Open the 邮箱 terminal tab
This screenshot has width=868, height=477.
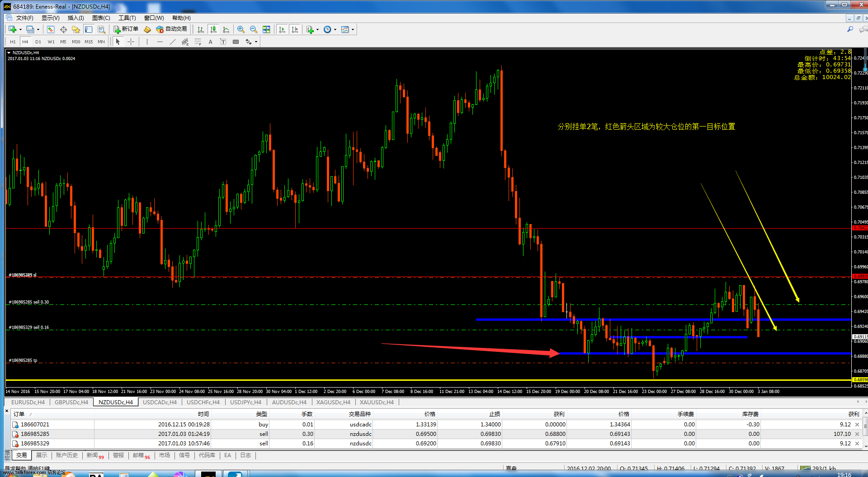click(x=141, y=455)
